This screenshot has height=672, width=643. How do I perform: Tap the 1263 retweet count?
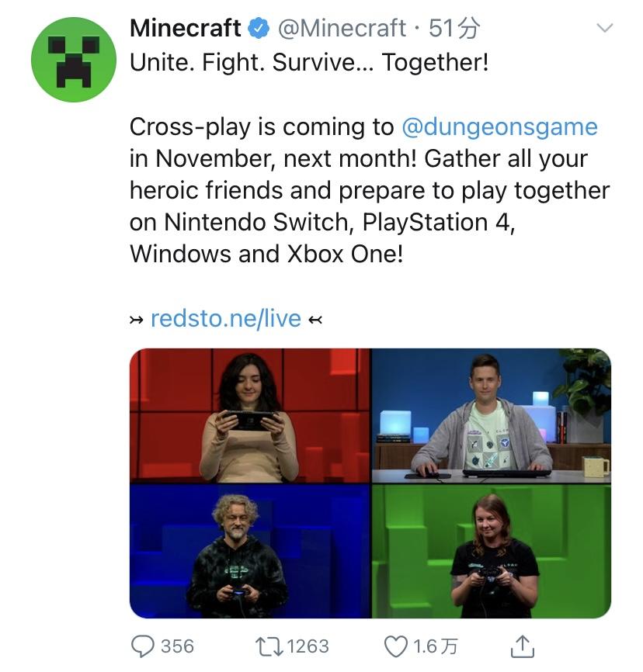point(308,646)
